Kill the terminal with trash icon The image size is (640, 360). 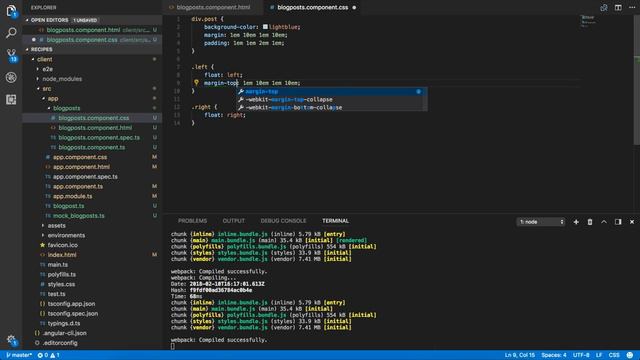click(x=590, y=222)
